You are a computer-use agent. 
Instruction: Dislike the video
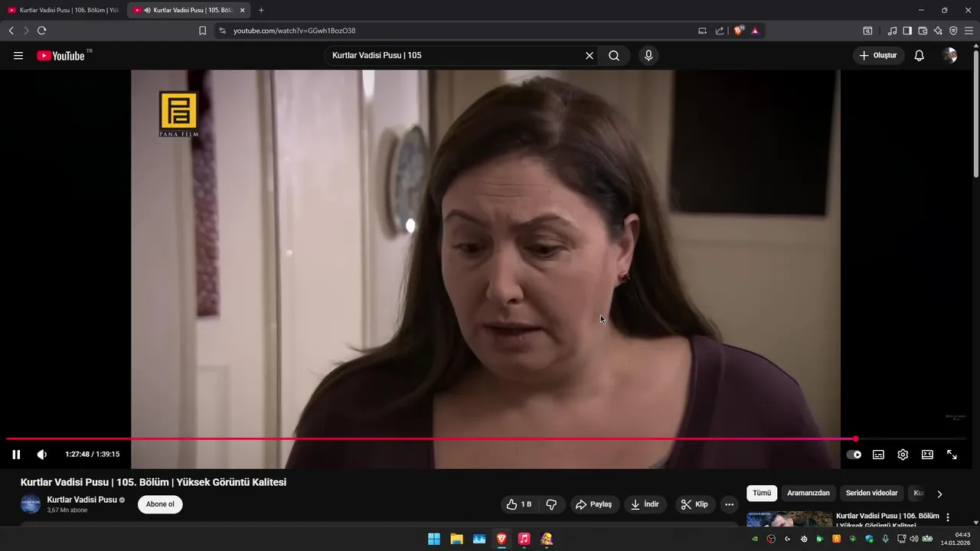click(x=551, y=504)
